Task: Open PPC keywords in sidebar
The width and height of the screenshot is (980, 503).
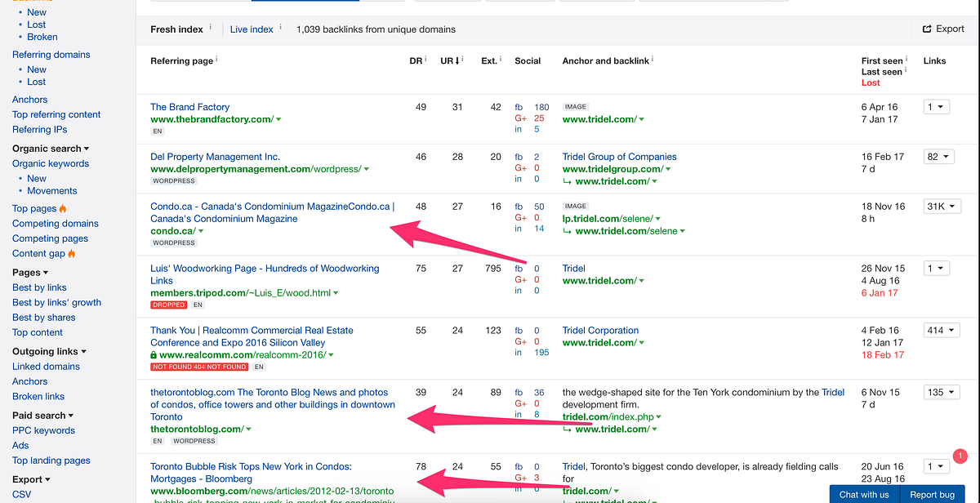Action: (x=43, y=431)
